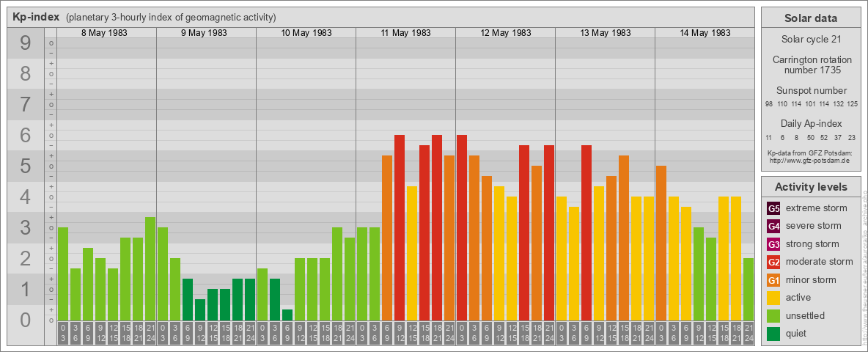Click the Kp-index chart title

(36, 17)
